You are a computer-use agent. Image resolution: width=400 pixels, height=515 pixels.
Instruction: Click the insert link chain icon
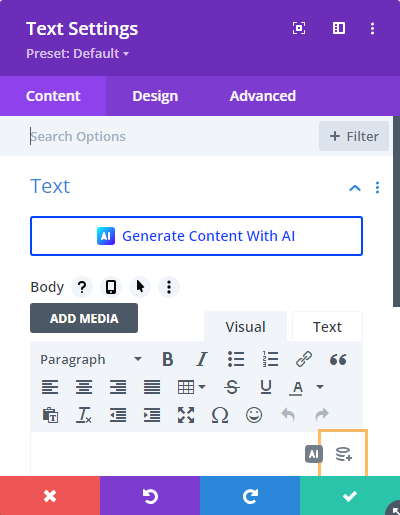click(304, 359)
